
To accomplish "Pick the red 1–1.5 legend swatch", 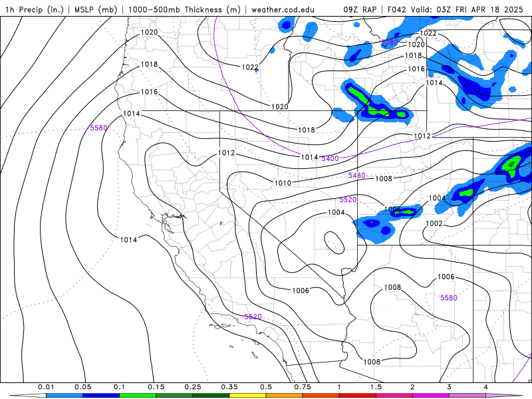I will pos(358,396).
